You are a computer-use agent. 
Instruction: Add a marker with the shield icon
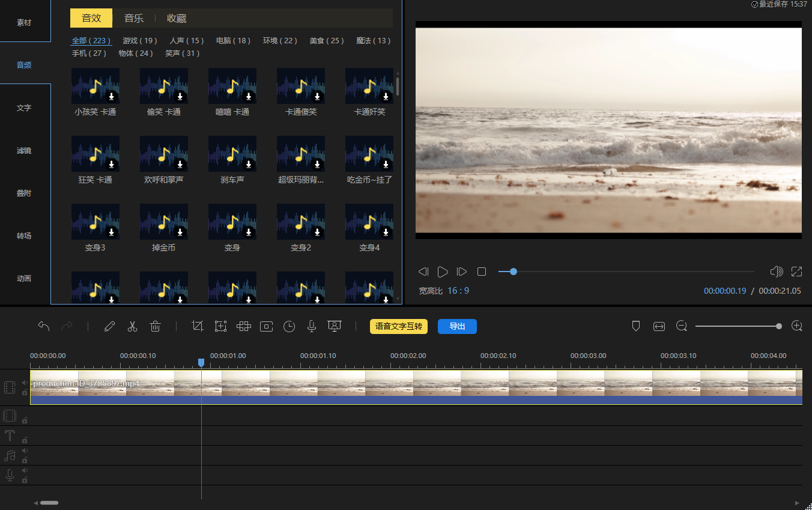pyautogui.click(x=636, y=326)
